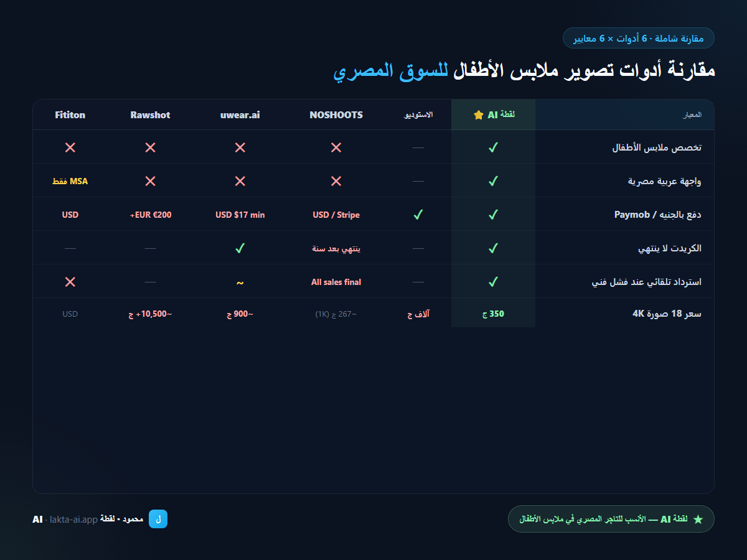This screenshot has width=747, height=560.
Task: Click لقطة AI checkmark for استرداد تلقائي row
Action: coord(493,282)
